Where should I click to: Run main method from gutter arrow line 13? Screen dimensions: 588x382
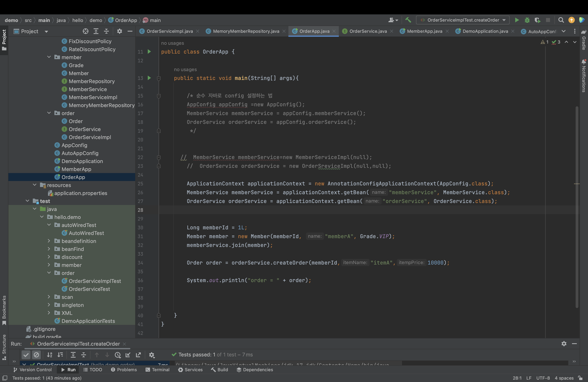(149, 78)
